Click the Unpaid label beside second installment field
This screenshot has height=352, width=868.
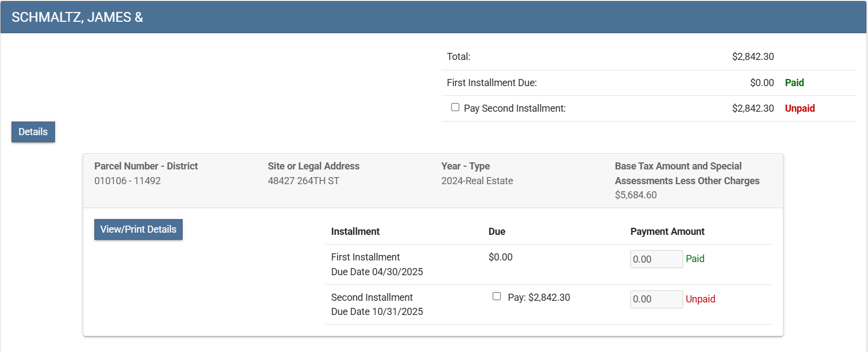tap(700, 299)
